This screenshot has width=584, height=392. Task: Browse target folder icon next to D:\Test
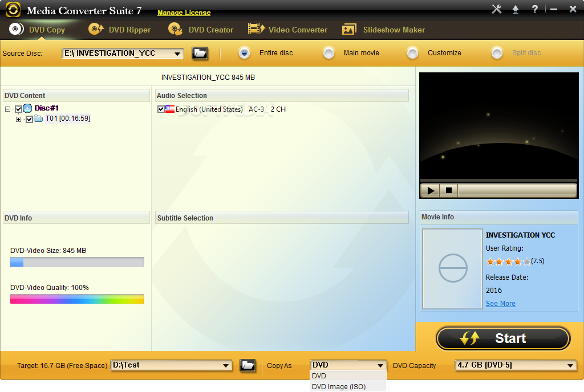tap(248, 366)
